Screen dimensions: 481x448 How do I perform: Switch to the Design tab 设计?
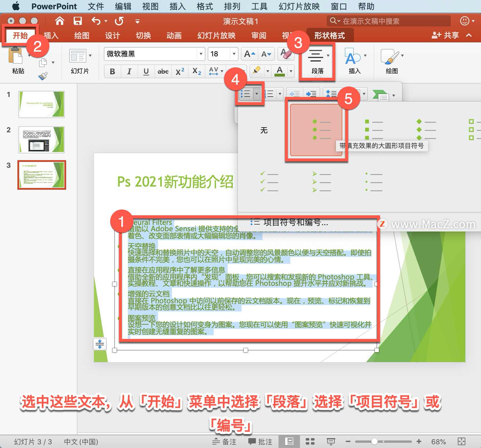point(113,35)
